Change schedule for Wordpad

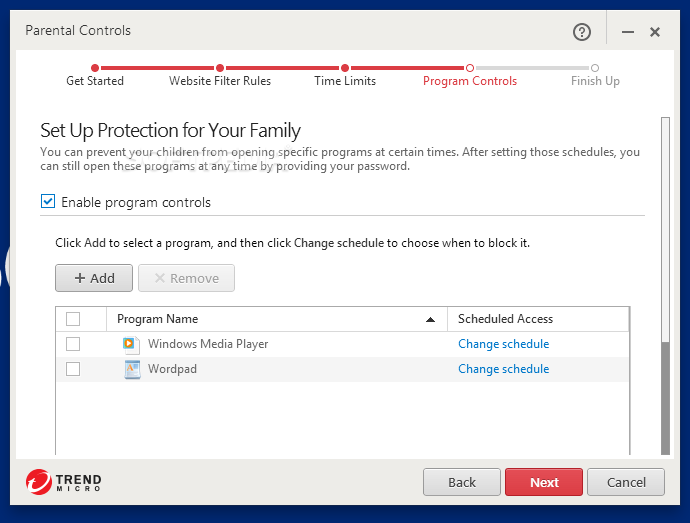coord(503,369)
